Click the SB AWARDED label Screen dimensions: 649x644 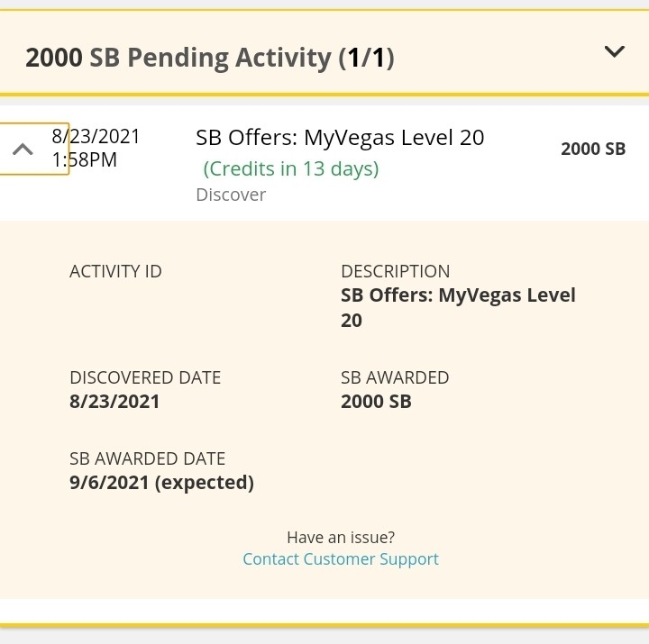tap(395, 377)
